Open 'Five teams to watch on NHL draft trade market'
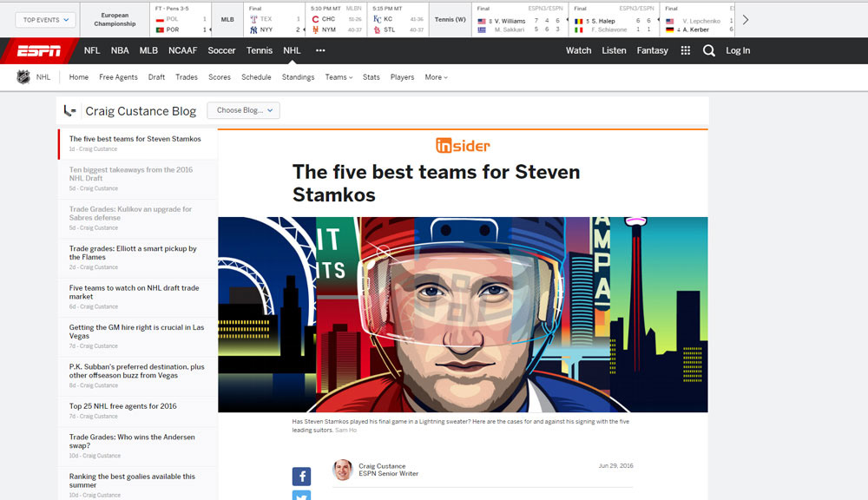This screenshot has height=500, width=868. pyautogui.click(x=138, y=298)
